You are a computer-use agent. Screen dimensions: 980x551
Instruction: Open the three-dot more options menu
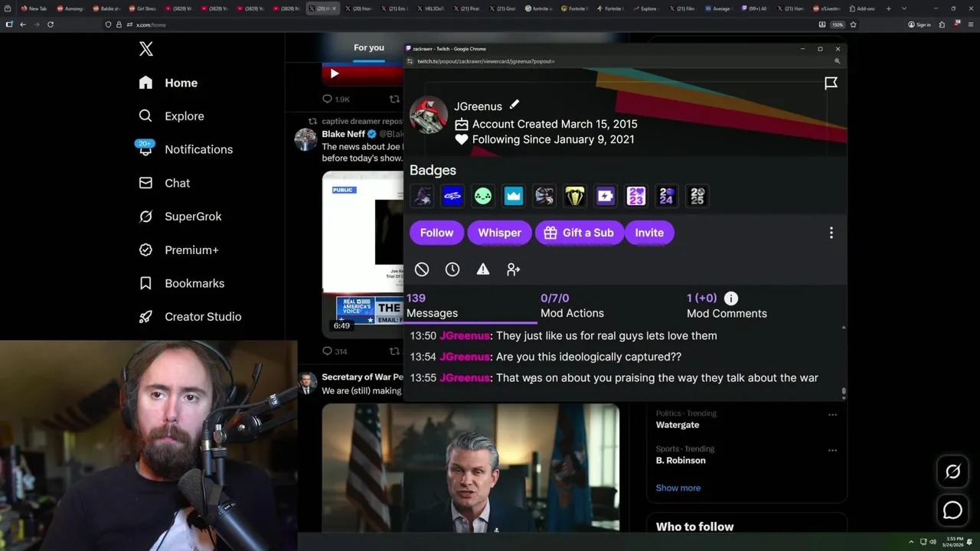(x=831, y=233)
